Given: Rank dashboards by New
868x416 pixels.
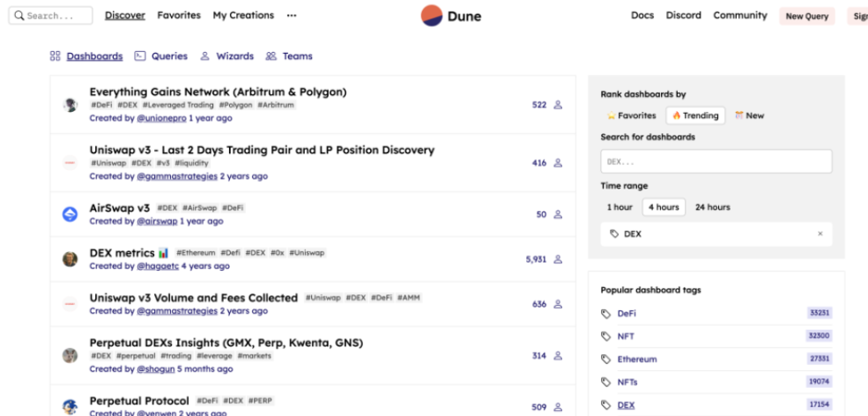Looking at the screenshot, I should tap(749, 115).
